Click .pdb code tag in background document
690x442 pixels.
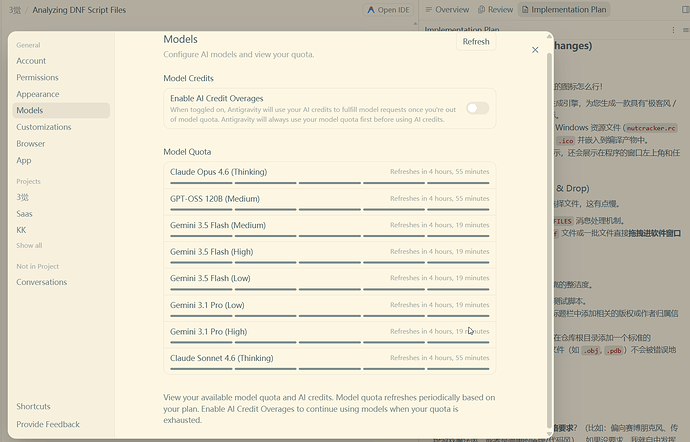pos(615,350)
